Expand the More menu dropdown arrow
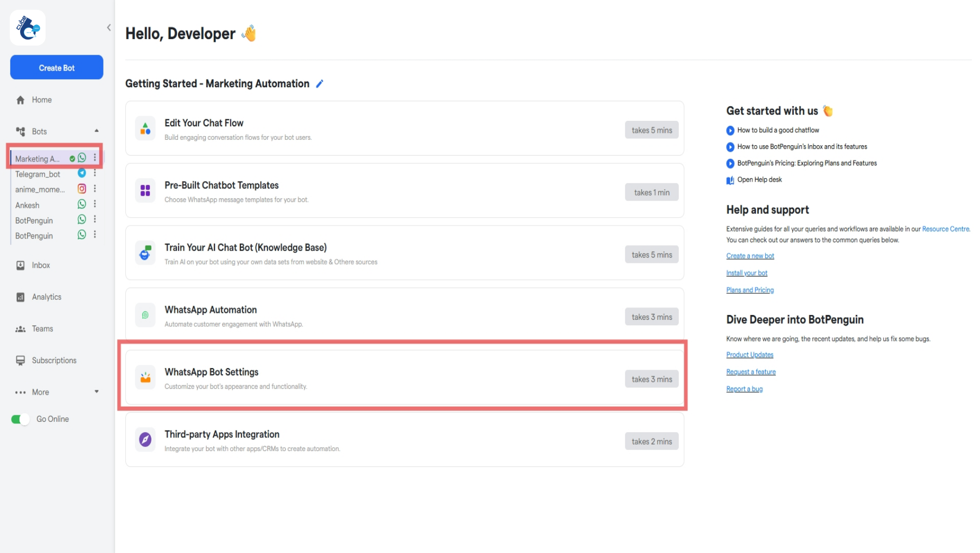The image size is (980, 553). pos(97,391)
